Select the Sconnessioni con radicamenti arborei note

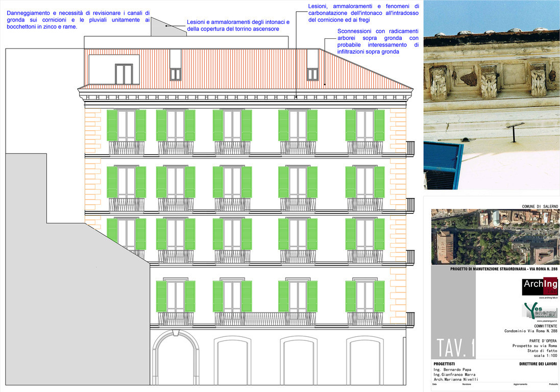pos(378,41)
